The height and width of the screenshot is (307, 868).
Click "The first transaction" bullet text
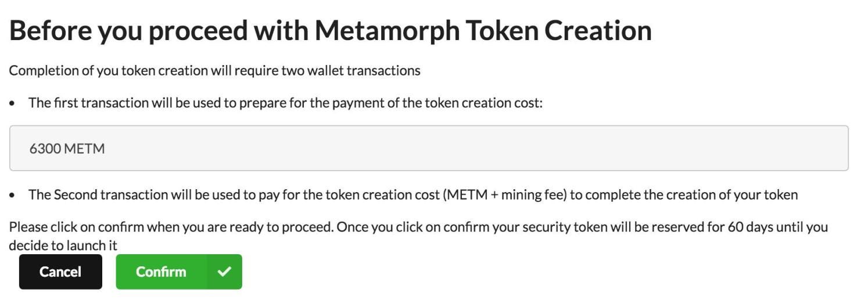tap(83, 103)
